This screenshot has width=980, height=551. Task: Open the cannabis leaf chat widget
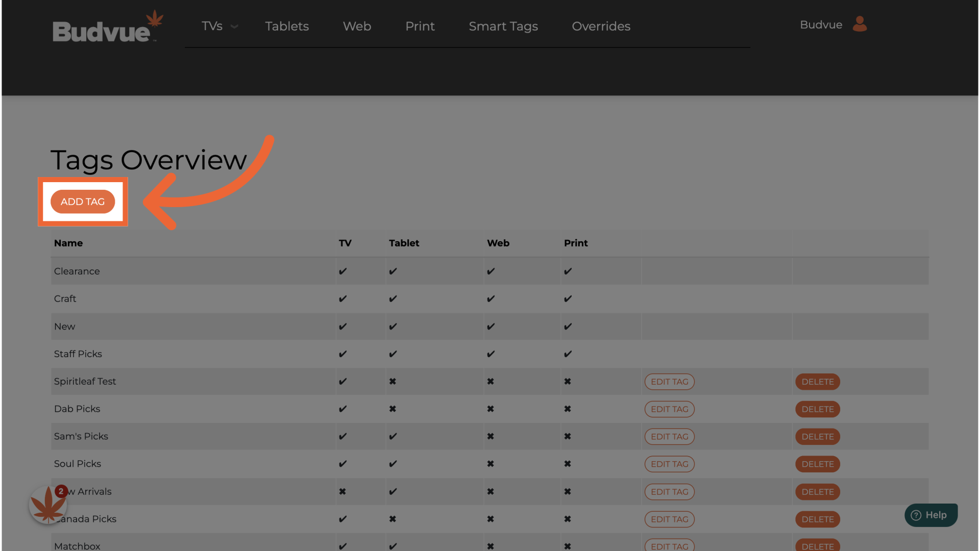[48, 505]
